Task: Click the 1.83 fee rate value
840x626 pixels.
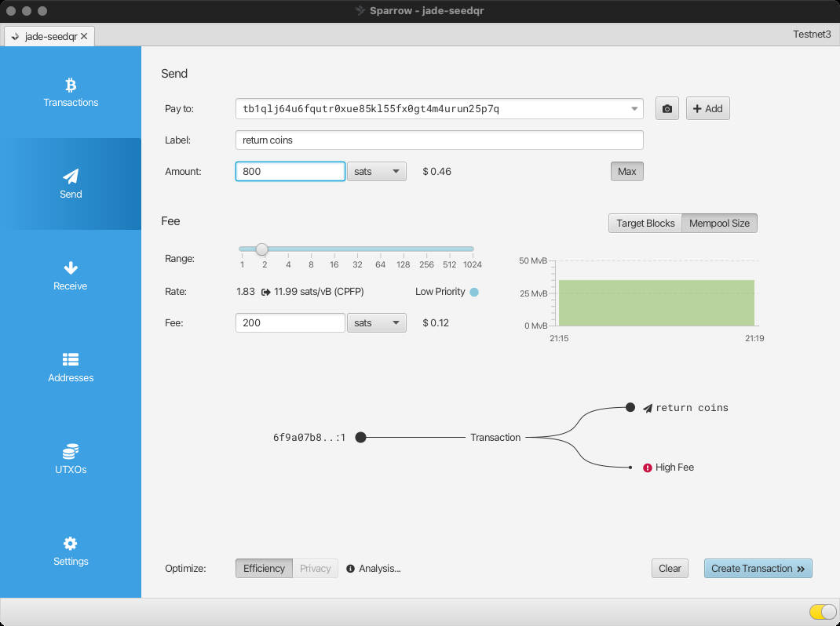Action: point(246,292)
